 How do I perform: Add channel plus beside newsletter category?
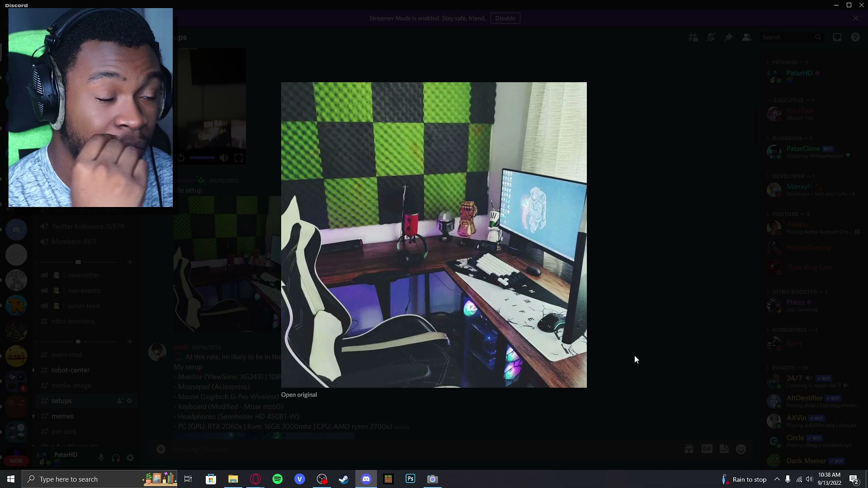(x=130, y=262)
